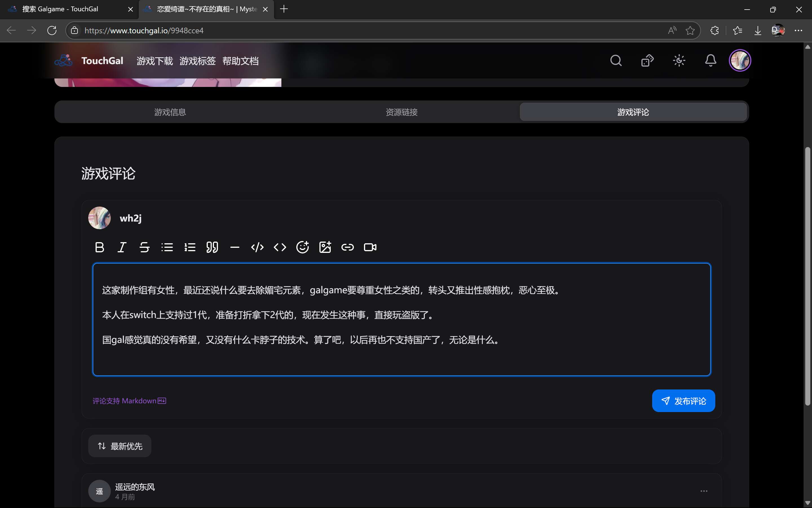
Task: Toggle bold formatting in comment editor
Action: tap(100, 247)
